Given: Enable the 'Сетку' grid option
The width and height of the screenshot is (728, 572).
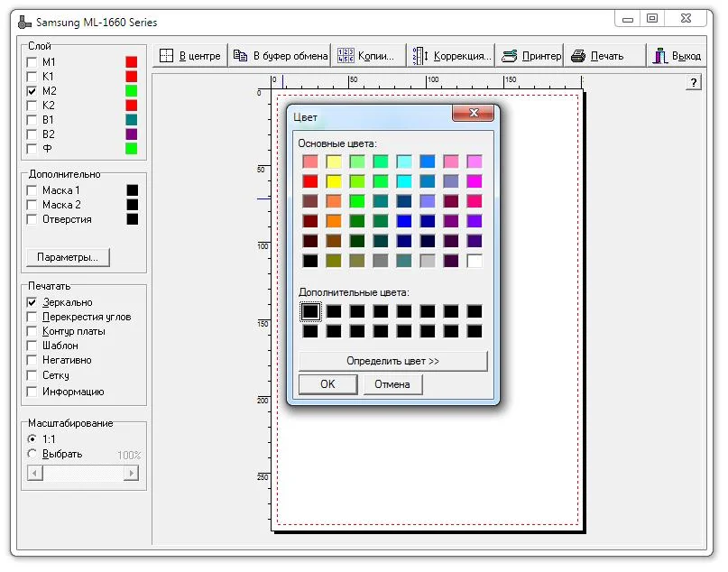Looking at the screenshot, I should coord(32,375).
